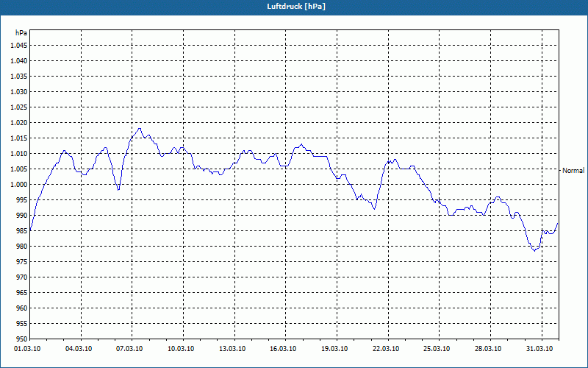Select the 13.03.10 date label
Screen dimensions: 588x368
[x=232, y=349]
